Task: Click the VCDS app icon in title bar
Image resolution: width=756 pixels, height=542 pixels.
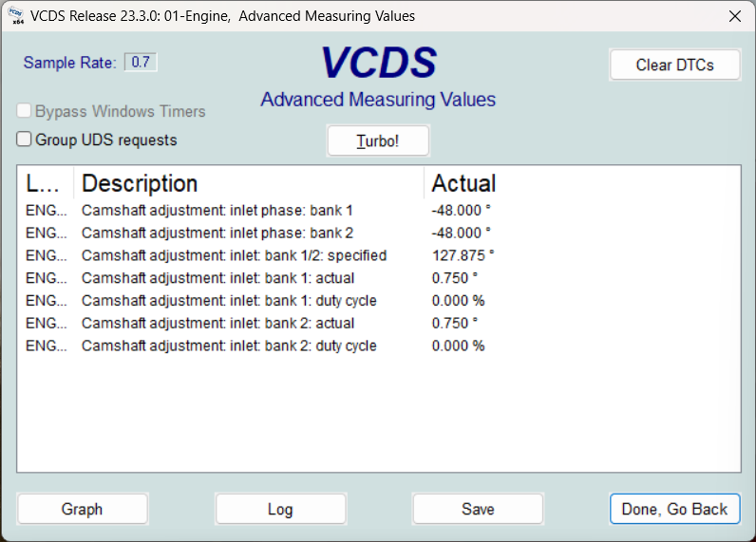Action: coord(15,16)
